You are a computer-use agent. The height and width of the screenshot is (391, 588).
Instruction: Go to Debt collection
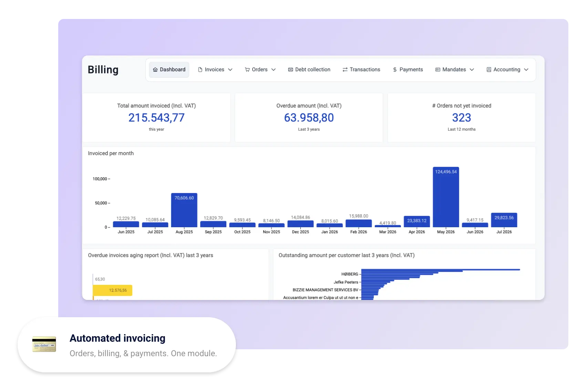tap(309, 70)
